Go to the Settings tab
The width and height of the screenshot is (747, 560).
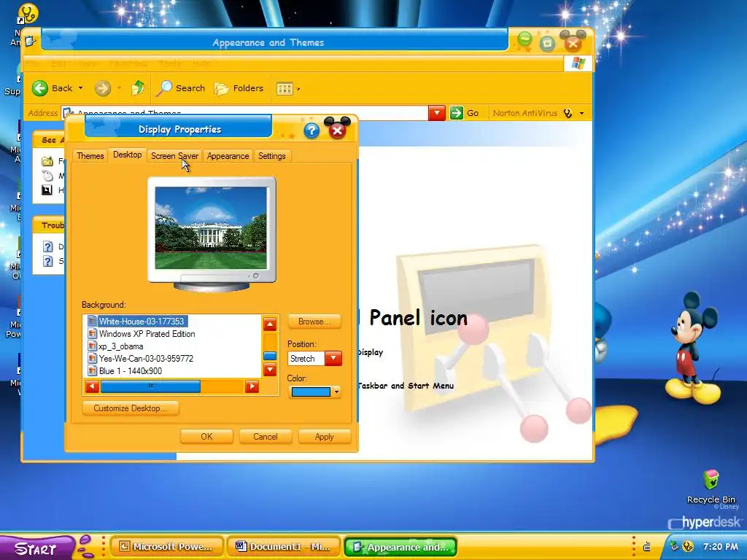[271, 156]
